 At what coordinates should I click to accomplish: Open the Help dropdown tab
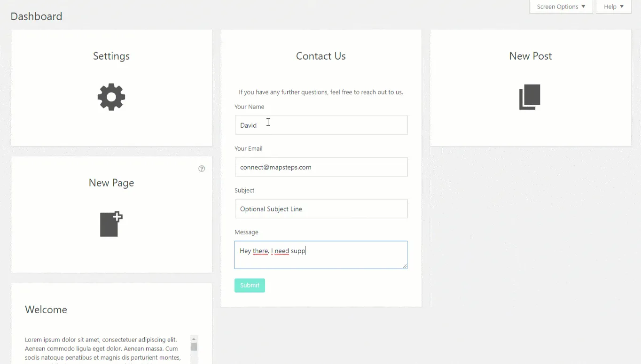pyautogui.click(x=614, y=7)
